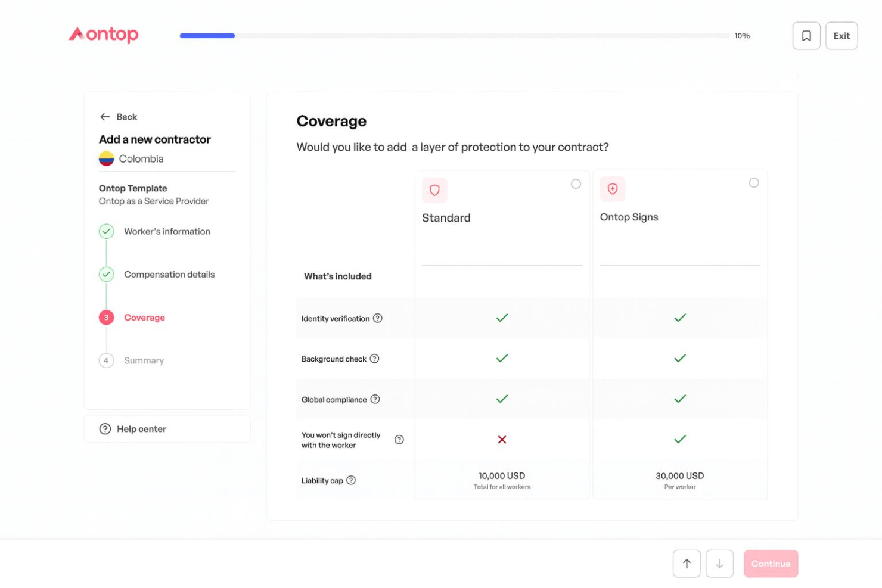The image size is (882, 588).
Task: Click the Continue button
Action: coord(771,564)
